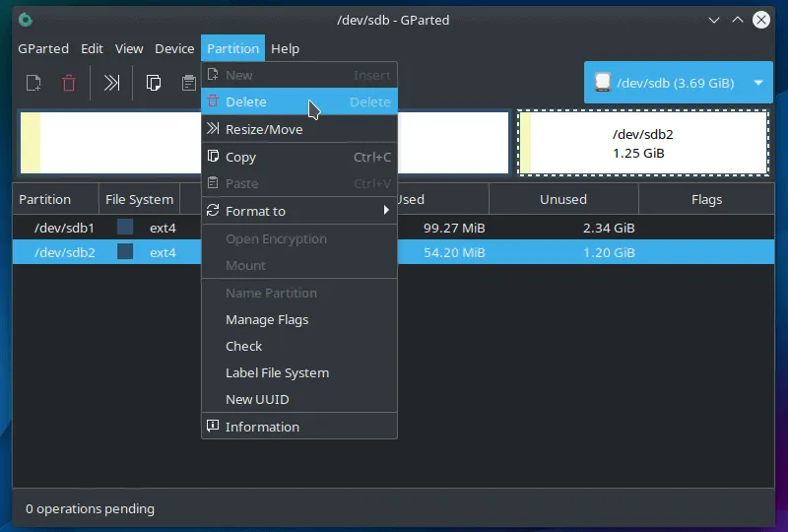The height and width of the screenshot is (532, 788).
Task: Click the ext4 color swatch for /dev/sdb1
Action: (125, 227)
